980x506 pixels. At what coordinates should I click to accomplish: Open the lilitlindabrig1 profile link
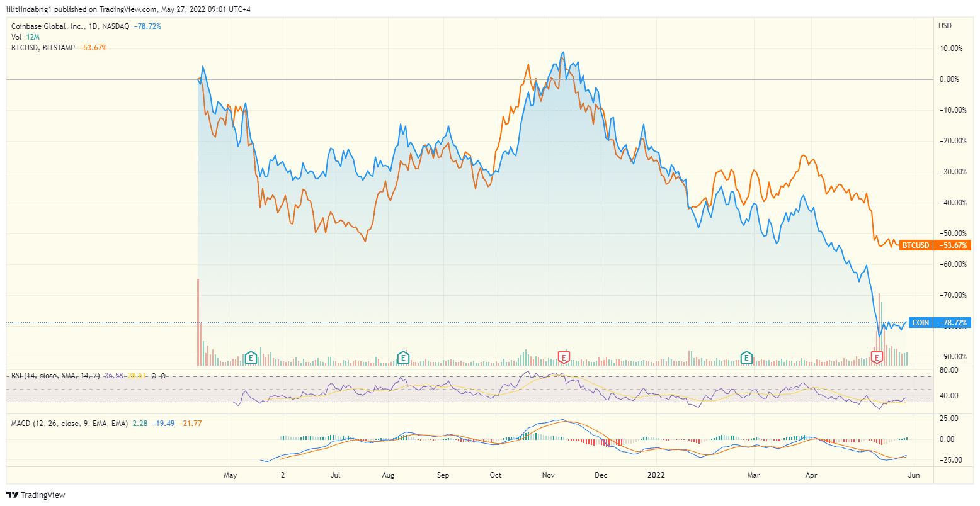coord(28,9)
